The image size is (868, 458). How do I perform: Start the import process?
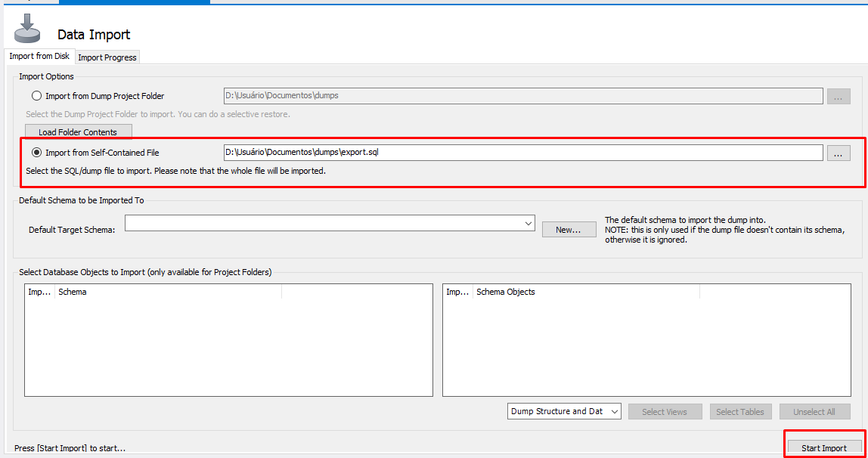tap(823, 448)
